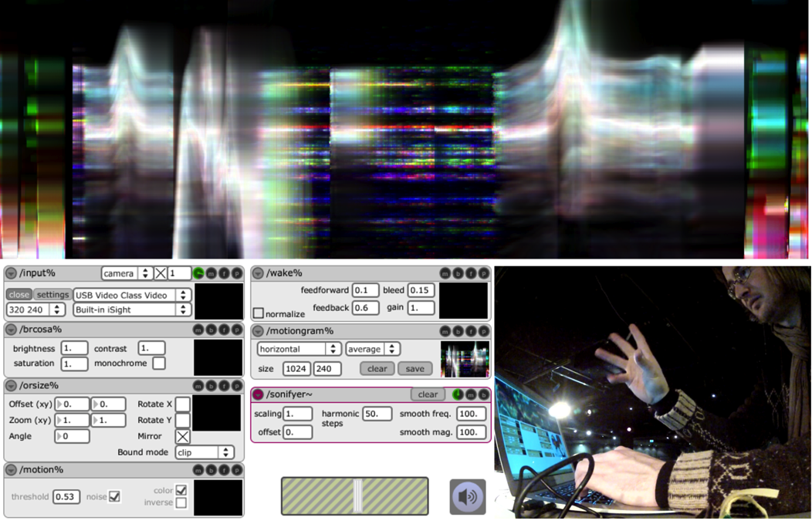Screen dimensions: 812x521
Task: Enable the monochrome checkbox
Action: pos(159,363)
